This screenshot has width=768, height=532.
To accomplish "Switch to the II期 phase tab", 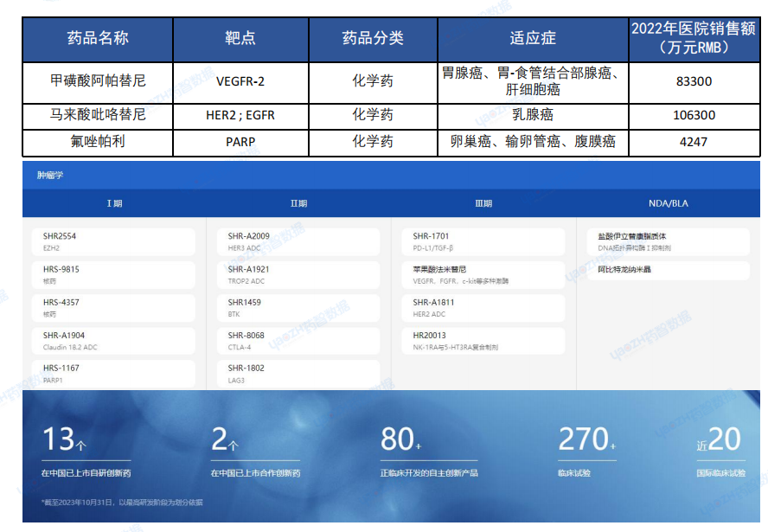I will tap(298, 204).
